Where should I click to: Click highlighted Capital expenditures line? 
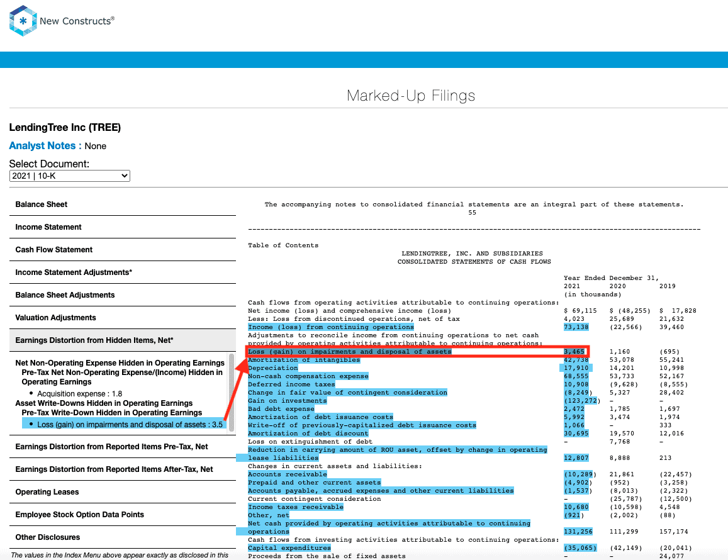coord(289,548)
